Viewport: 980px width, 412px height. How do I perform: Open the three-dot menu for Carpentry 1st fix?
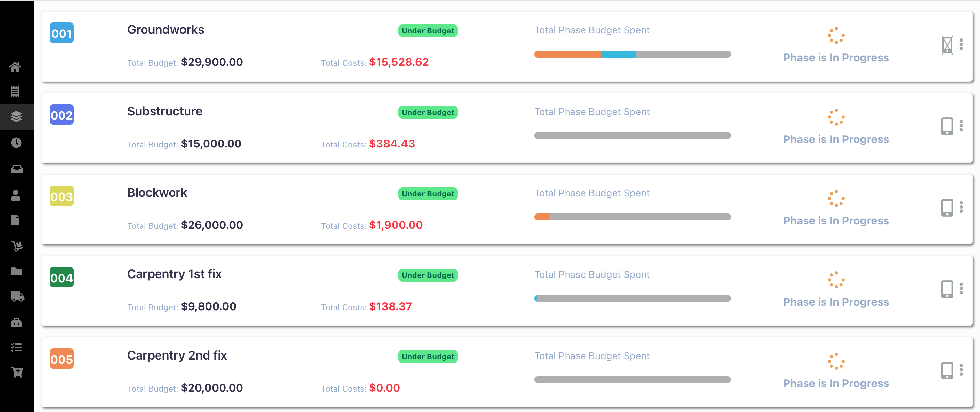pyautogui.click(x=961, y=289)
